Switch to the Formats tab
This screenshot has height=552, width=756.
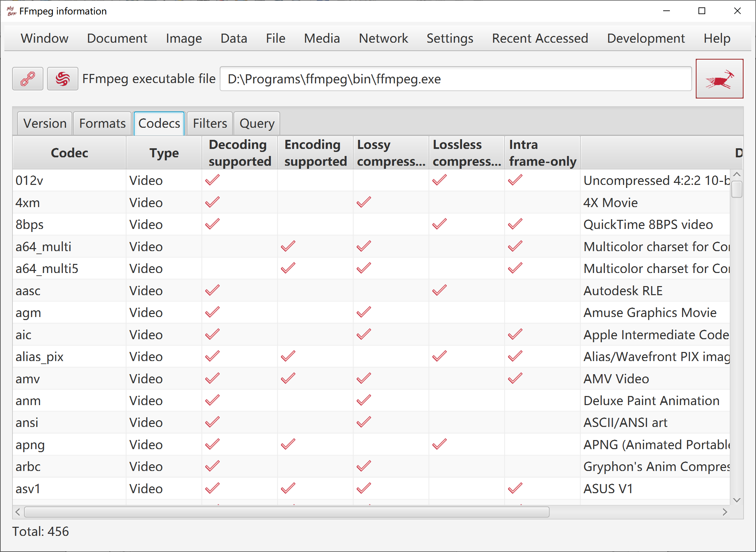(x=102, y=123)
